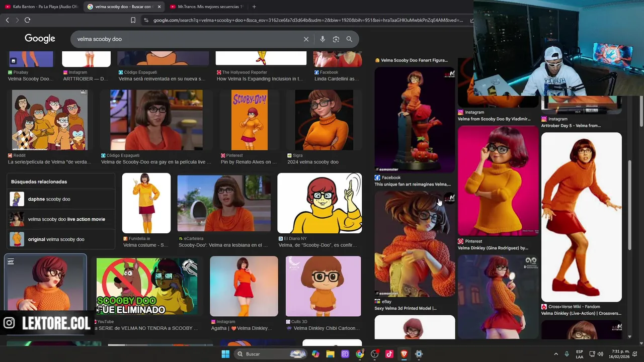Close the velma scooby doo tab
Screen dimensions: 644x362
[x=159, y=7]
